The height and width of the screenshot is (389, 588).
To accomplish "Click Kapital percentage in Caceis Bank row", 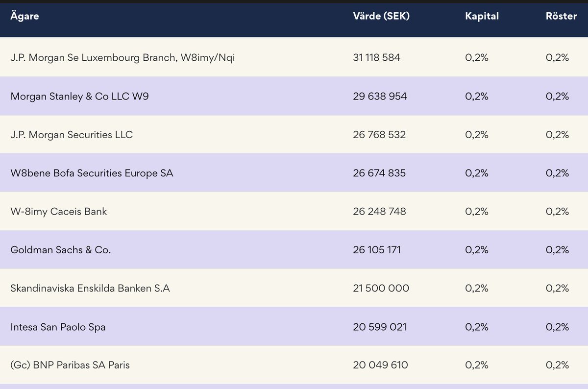I will click(x=477, y=212).
